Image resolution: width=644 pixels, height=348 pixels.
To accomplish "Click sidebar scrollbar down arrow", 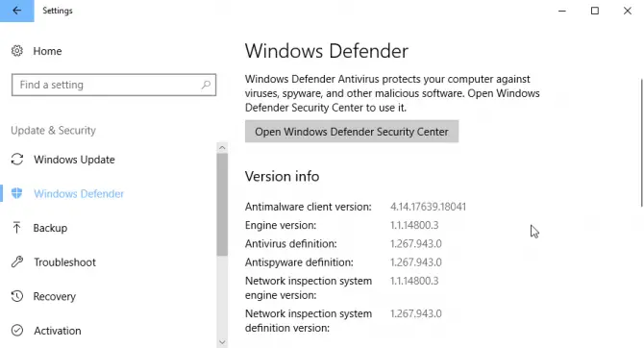I will (222, 342).
